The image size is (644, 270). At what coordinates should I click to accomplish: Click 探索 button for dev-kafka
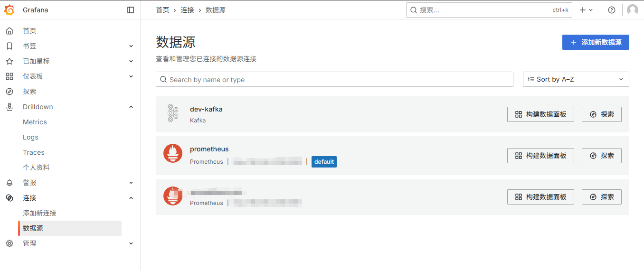click(602, 114)
